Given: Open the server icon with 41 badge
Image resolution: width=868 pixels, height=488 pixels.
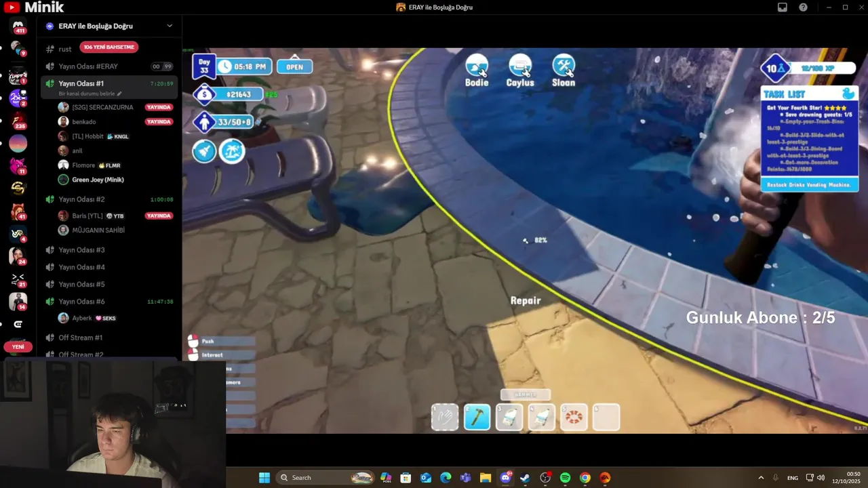Looking at the screenshot, I should [x=18, y=211].
